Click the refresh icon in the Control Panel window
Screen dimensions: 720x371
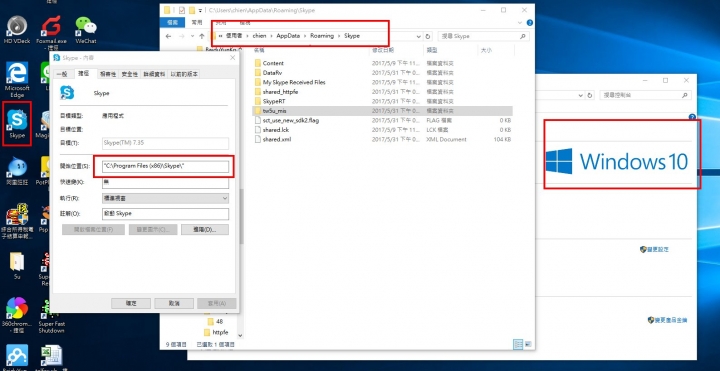(590, 96)
